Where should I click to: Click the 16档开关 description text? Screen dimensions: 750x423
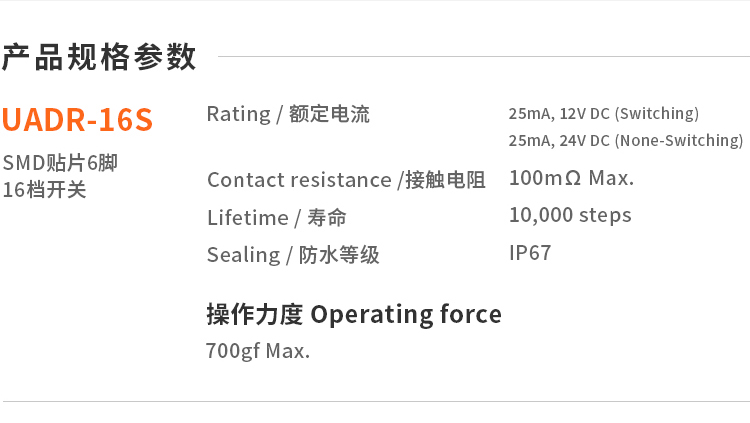pyautogui.click(x=44, y=189)
